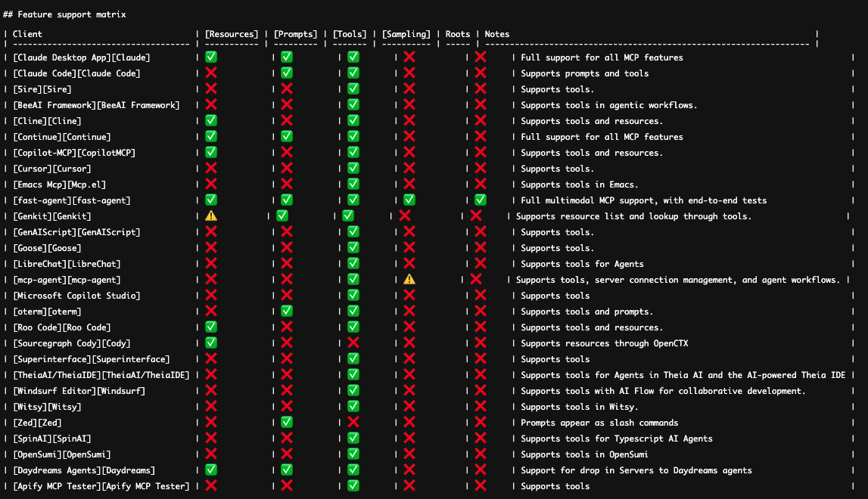Click the '[Claude Code][Claude Code]' client name
The width and height of the screenshot is (868, 499).
point(76,73)
